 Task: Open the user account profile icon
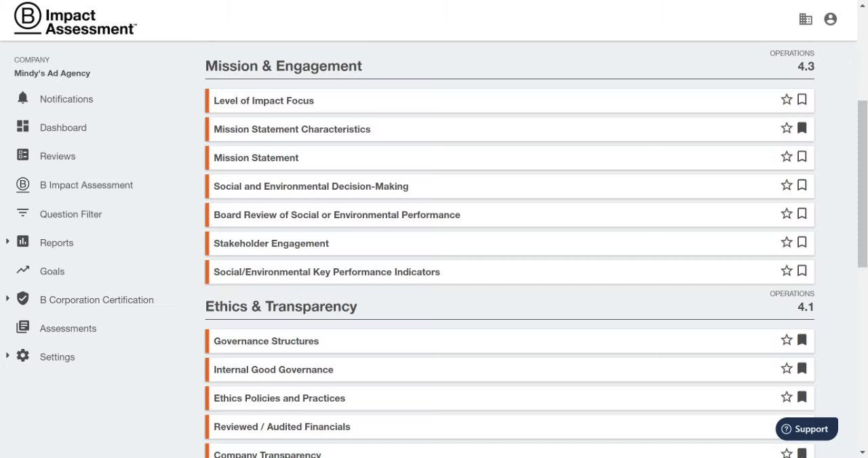point(830,20)
